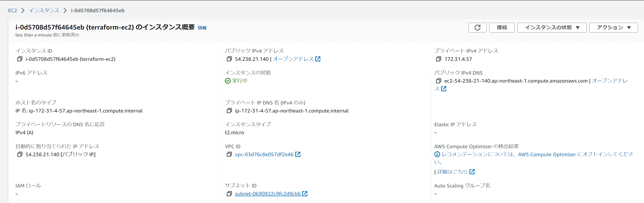Click the refresh icon button
The height and width of the screenshot is (203, 644).
point(477,27)
